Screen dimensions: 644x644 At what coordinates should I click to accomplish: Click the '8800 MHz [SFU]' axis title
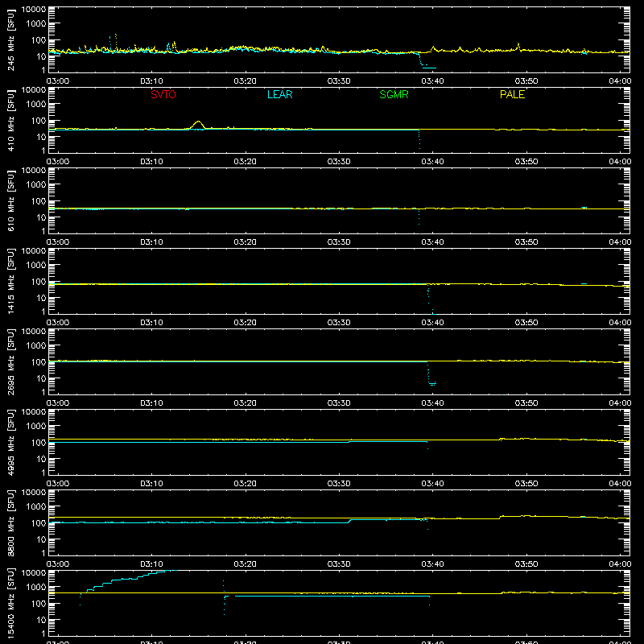(11, 522)
